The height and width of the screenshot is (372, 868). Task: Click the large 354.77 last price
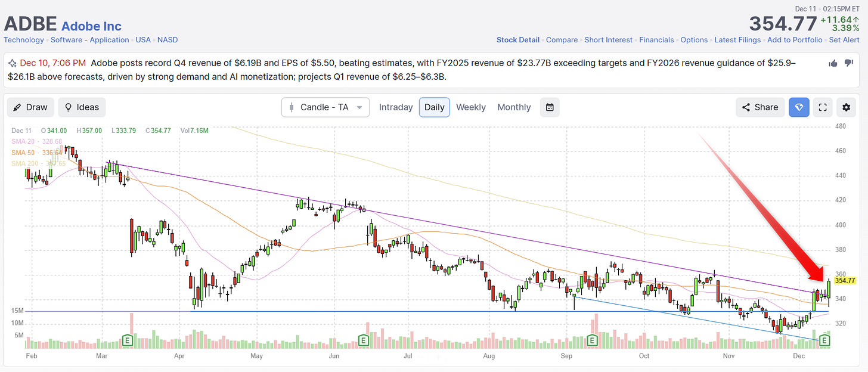click(783, 24)
